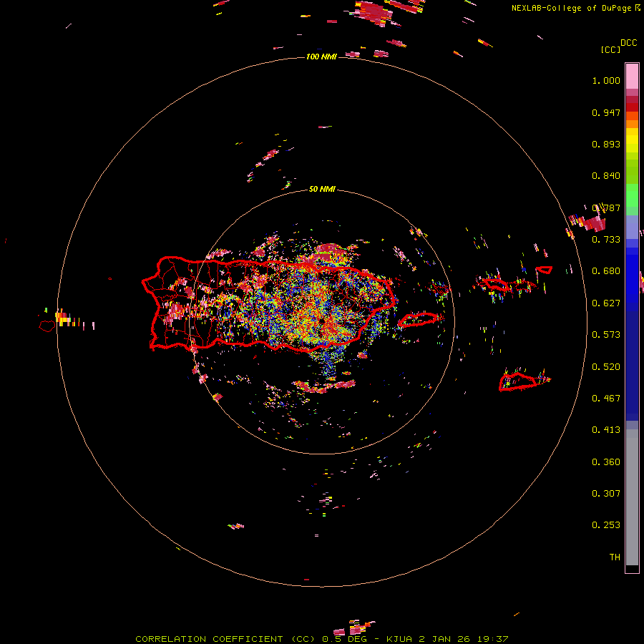Click the 0.520 scale label
This screenshot has width=644, height=644.
606,367
